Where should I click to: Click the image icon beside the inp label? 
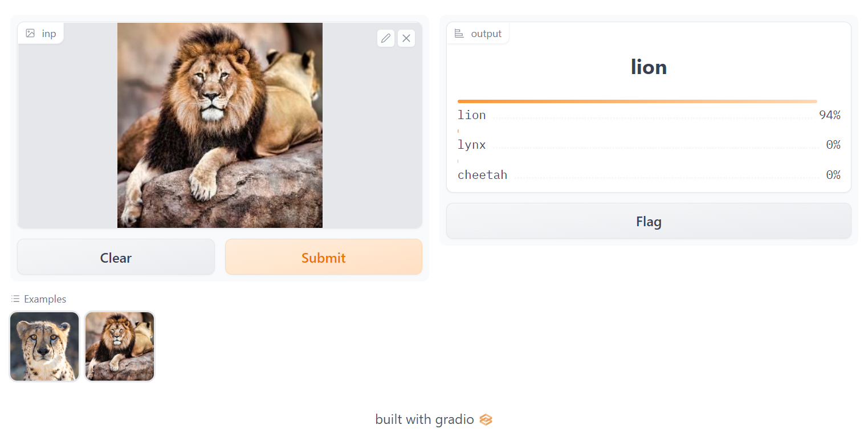click(x=31, y=34)
